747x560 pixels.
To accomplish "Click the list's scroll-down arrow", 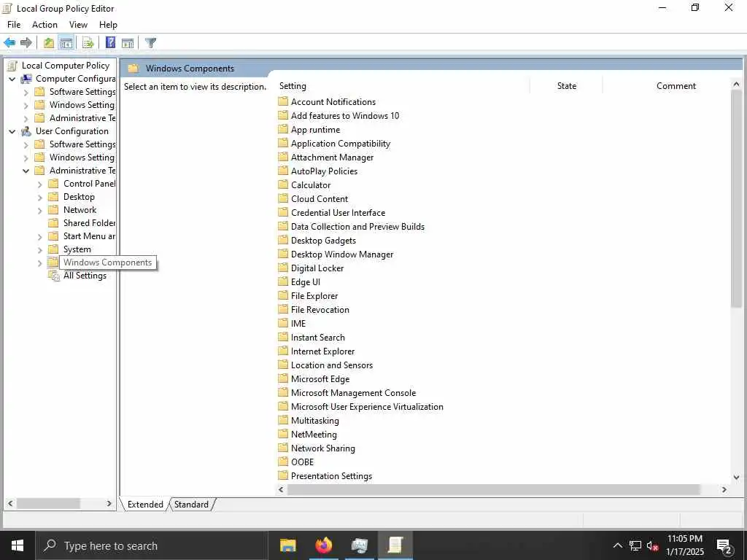I will point(736,477).
